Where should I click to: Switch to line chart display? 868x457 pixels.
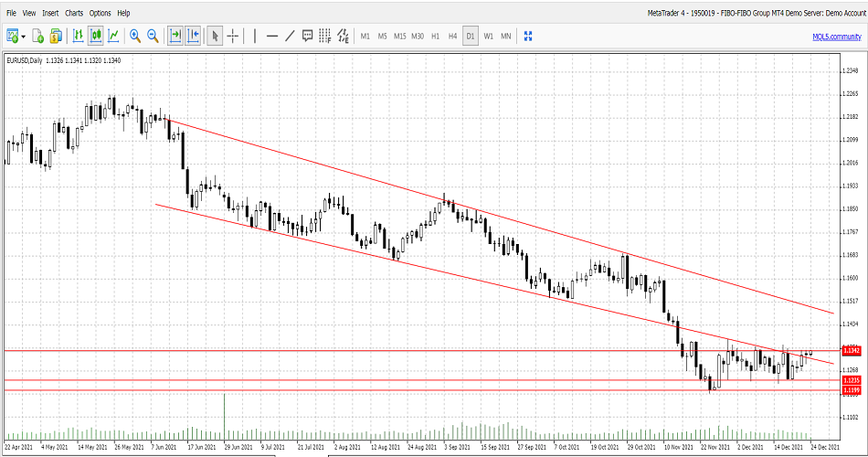coord(113,36)
